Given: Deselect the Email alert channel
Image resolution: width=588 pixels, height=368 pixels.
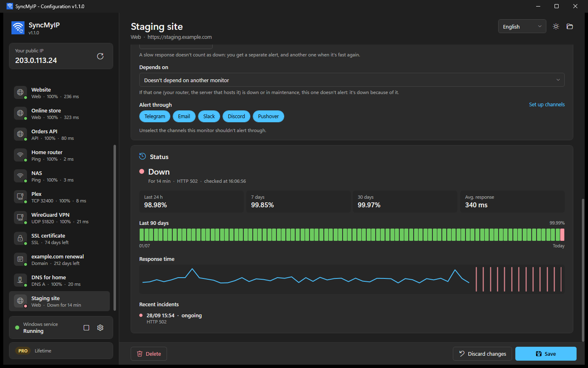Looking at the screenshot, I should pos(184,117).
